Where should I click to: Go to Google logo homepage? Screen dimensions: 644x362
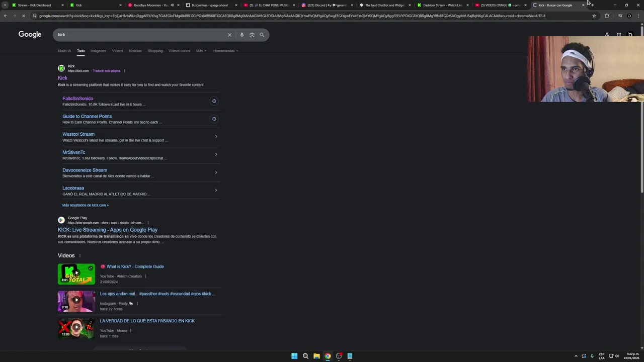click(x=30, y=34)
